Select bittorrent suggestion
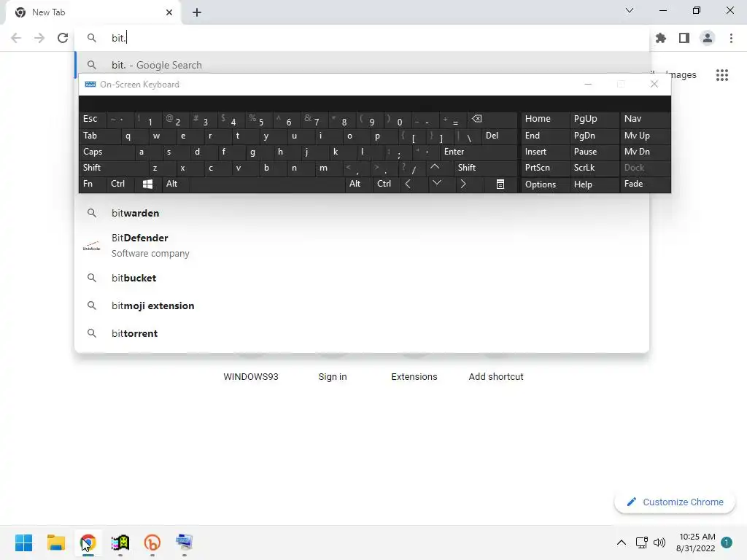The height and width of the screenshot is (560, 747). [x=362, y=333]
